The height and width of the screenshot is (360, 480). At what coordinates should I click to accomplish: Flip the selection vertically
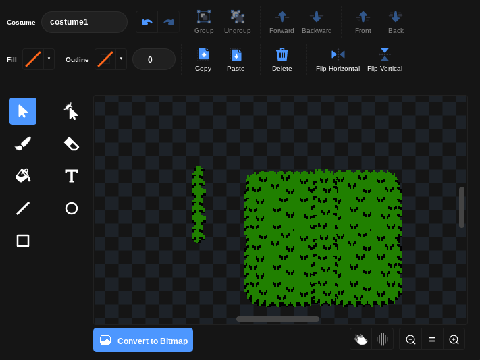(385, 60)
